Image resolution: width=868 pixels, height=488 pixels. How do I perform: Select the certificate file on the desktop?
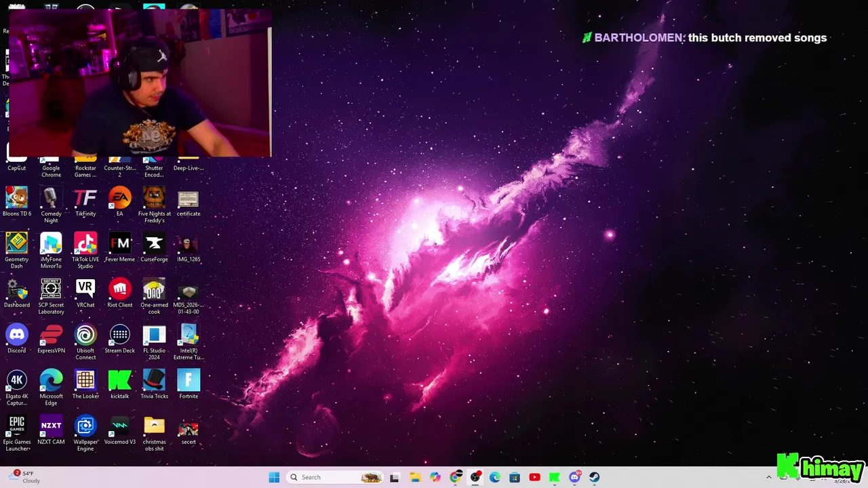point(189,202)
